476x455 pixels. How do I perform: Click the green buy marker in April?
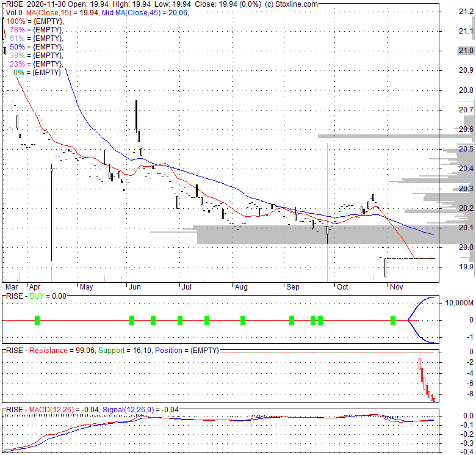pos(37,320)
